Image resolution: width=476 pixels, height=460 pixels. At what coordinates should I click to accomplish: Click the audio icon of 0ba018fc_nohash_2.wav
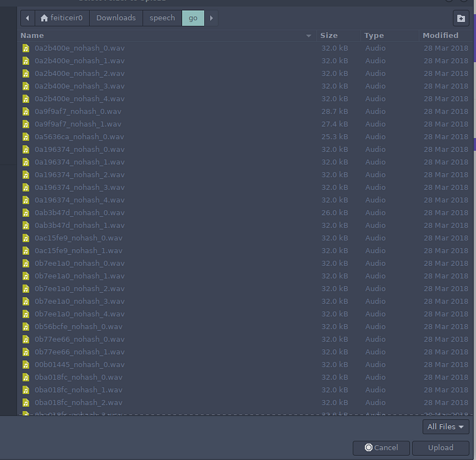coord(26,403)
